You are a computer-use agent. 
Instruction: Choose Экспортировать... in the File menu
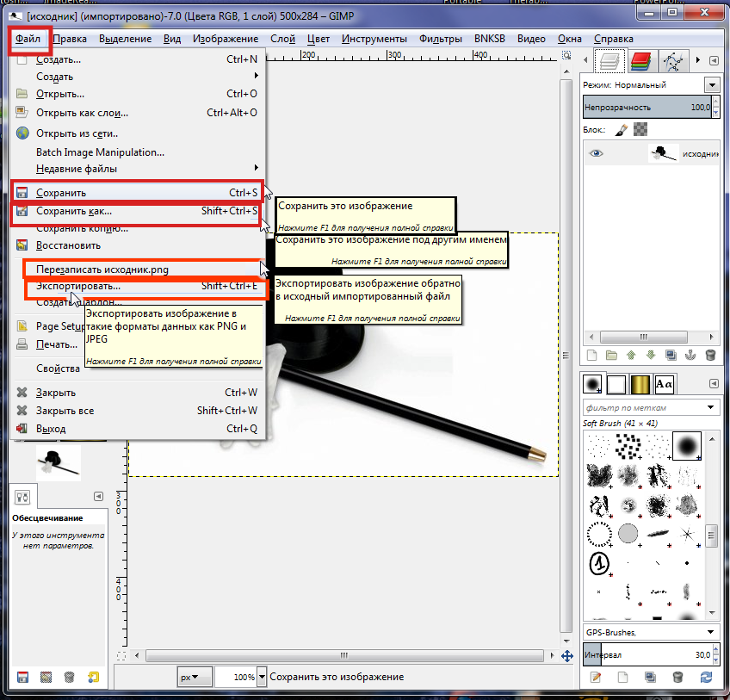[77, 286]
